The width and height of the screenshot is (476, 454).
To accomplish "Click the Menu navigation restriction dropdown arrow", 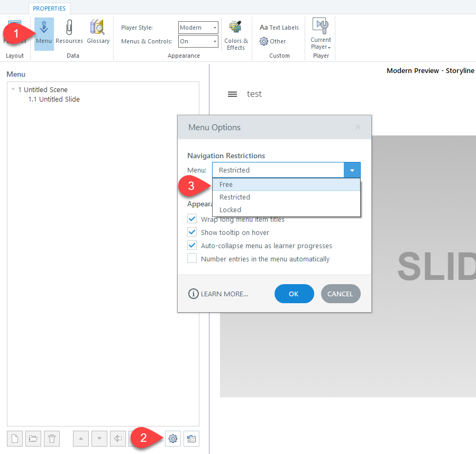I will click(352, 170).
